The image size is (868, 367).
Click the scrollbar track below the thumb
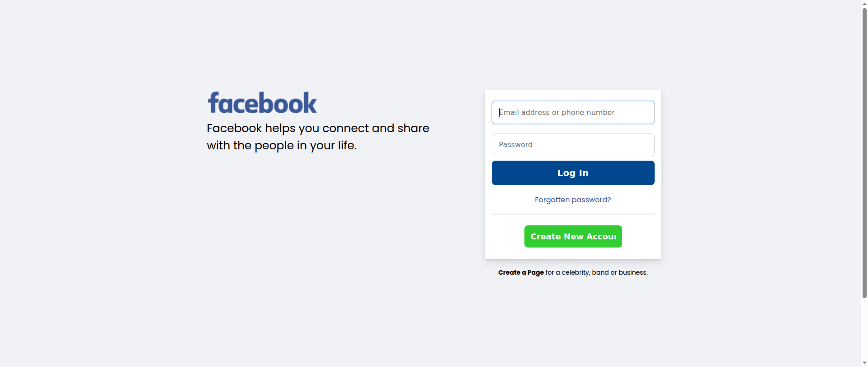(x=864, y=330)
